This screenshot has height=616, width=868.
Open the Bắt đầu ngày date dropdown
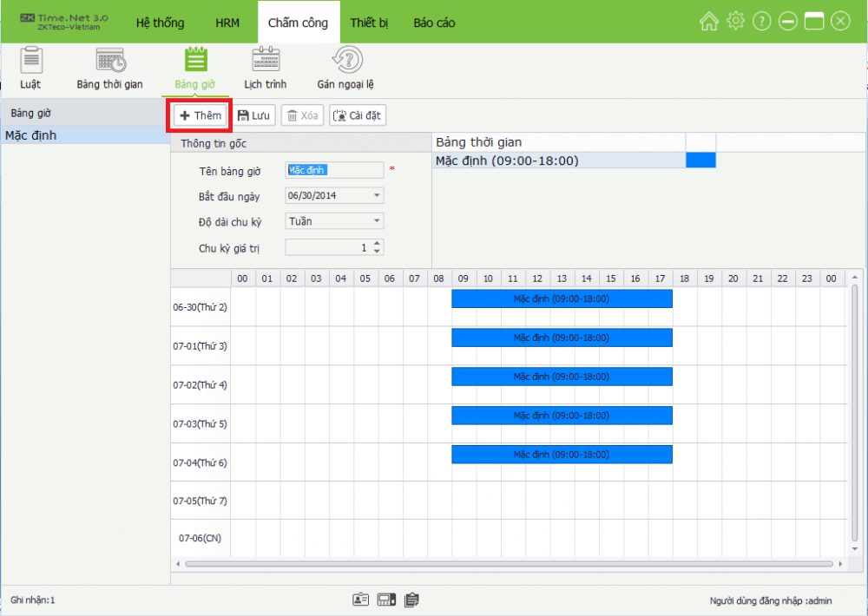coord(375,196)
